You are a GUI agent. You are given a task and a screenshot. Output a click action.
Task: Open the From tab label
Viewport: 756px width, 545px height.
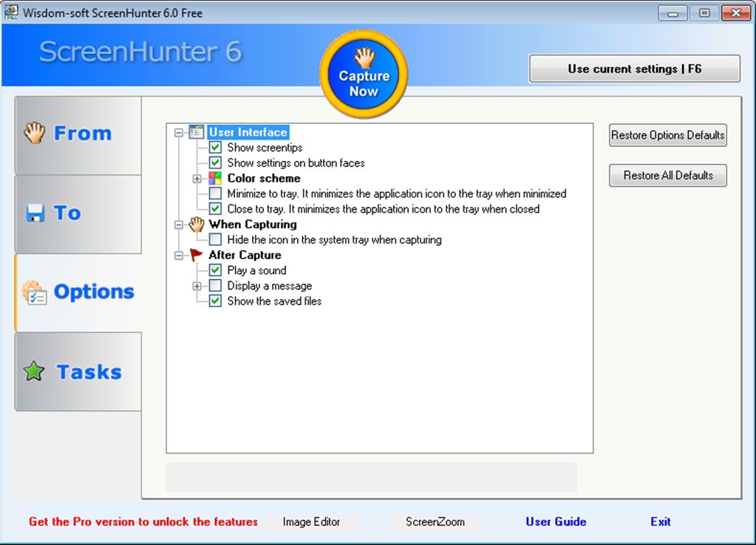click(x=83, y=133)
